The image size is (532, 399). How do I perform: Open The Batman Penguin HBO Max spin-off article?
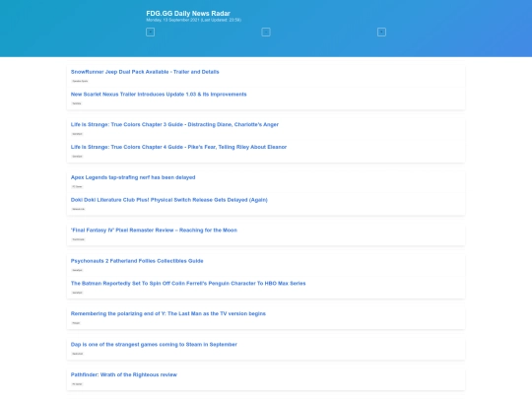click(x=188, y=284)
